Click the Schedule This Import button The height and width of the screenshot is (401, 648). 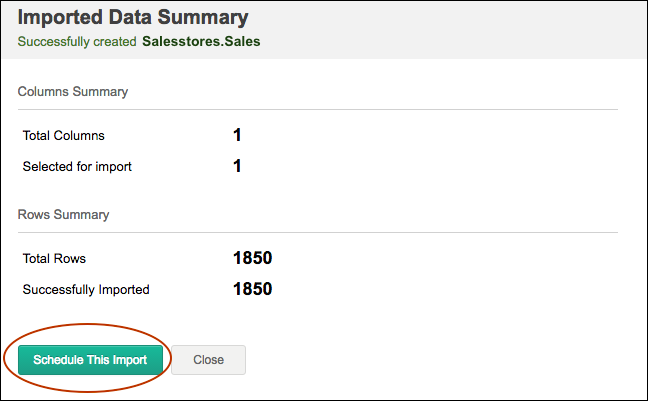pos(90,360)
